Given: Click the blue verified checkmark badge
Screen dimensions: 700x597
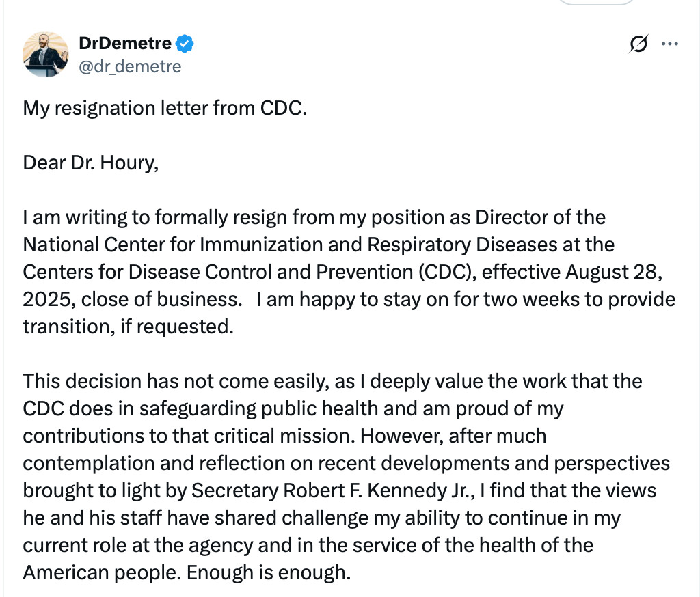Looking at the screenshot, I should point(185,44).
